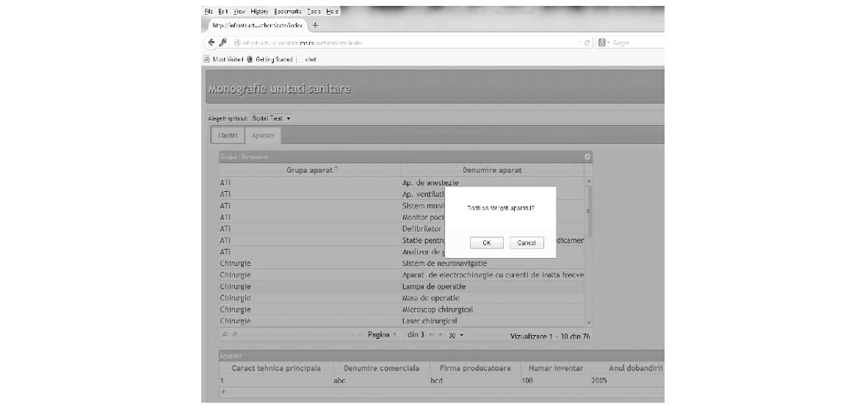The height and width of the screenshot is (413, 868).
Task: Select the Sistem de neuronavigatie row
Action: pos(402,264)
